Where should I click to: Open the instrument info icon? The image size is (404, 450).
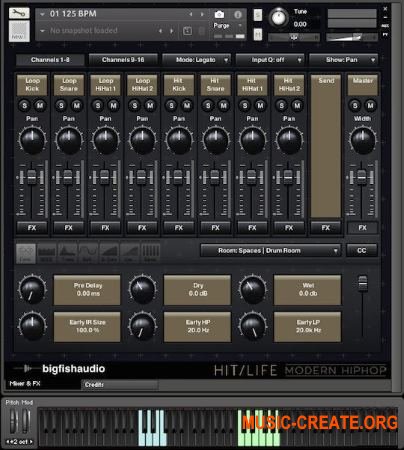pyautogui.click(x=238, y=15)
